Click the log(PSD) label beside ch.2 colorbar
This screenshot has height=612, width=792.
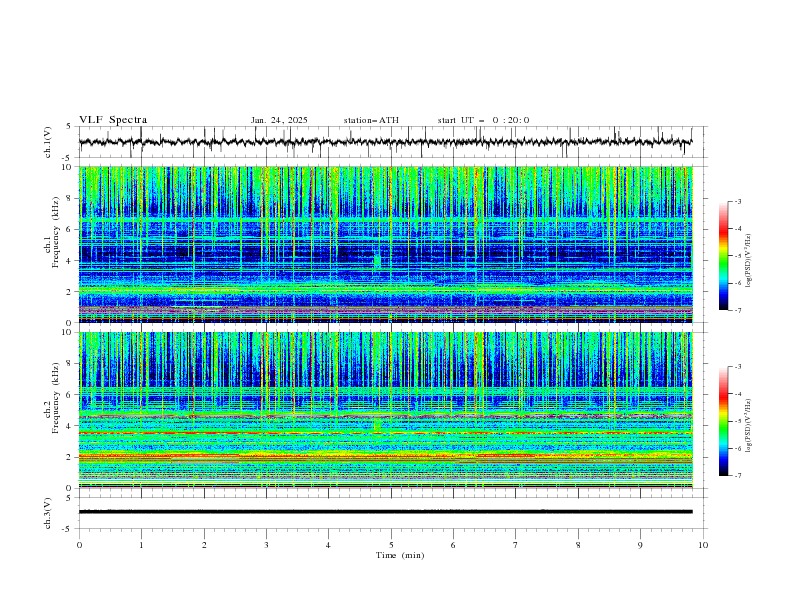(x=749, y=426)
